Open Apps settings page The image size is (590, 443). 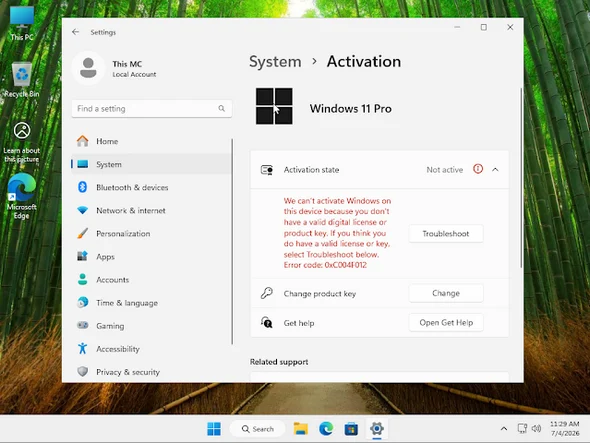[x=151, y=256]
